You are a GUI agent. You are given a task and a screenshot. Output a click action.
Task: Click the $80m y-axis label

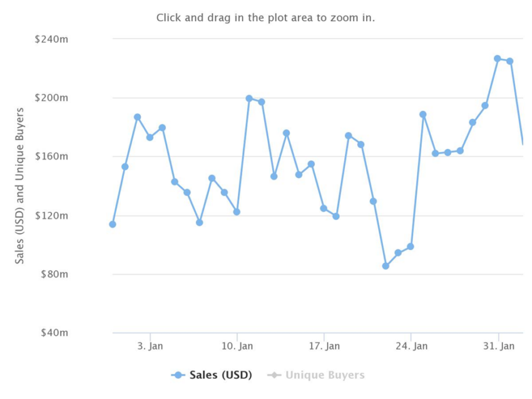pos(54,274)
